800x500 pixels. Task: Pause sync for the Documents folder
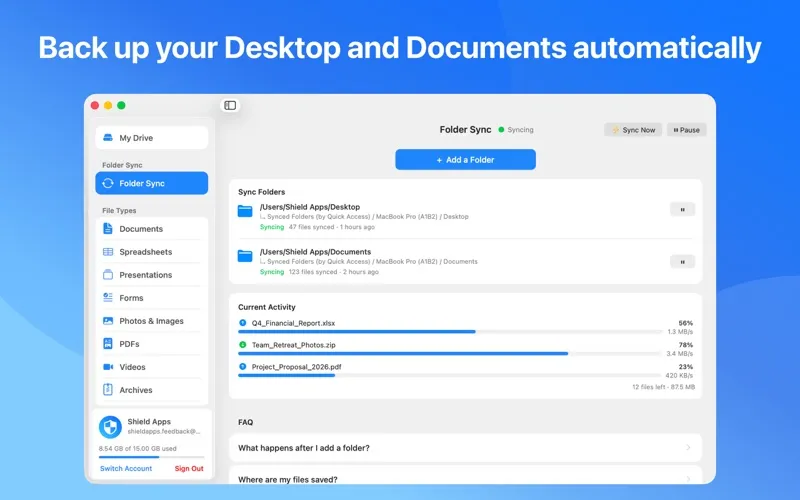coord(682,262)
